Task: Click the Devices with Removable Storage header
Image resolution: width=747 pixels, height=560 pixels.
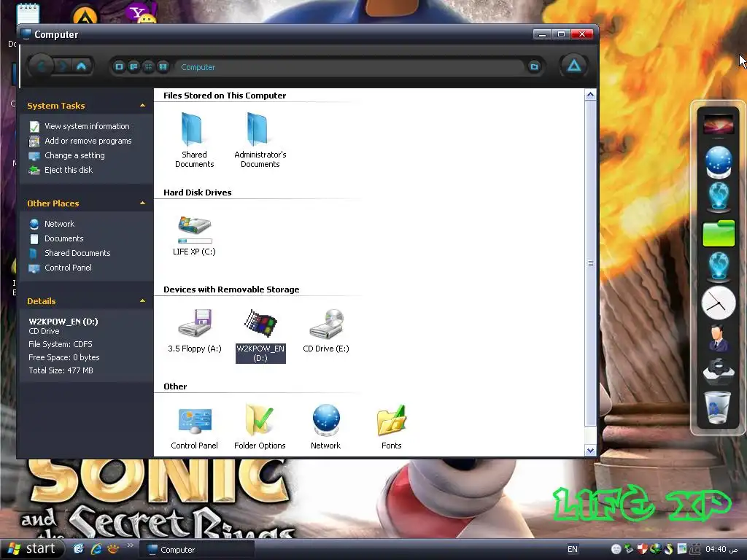Action: [231, 289]
